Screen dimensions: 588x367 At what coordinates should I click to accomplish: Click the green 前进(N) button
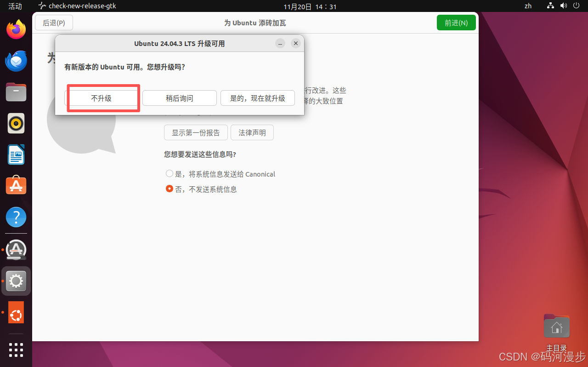(x=456, y=23)
